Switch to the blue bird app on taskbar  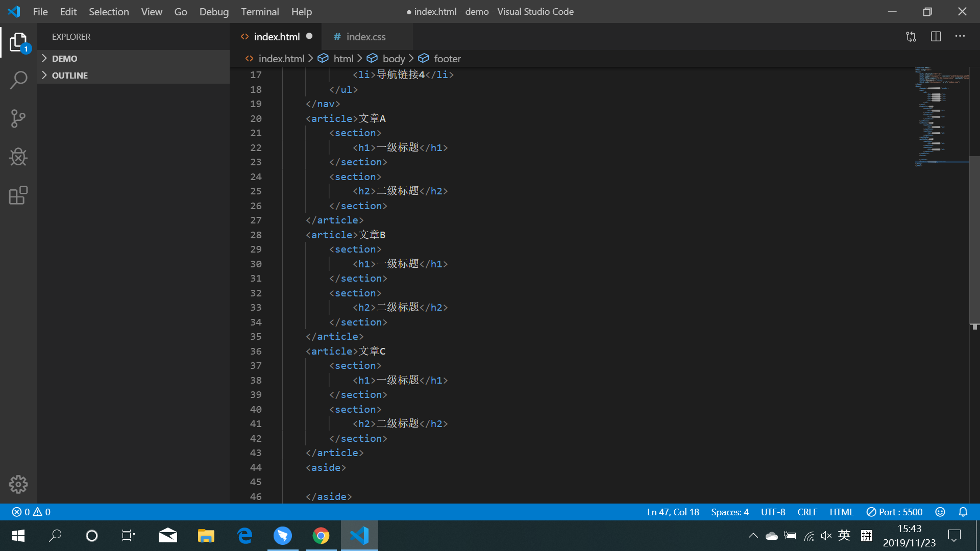(283, 536)
